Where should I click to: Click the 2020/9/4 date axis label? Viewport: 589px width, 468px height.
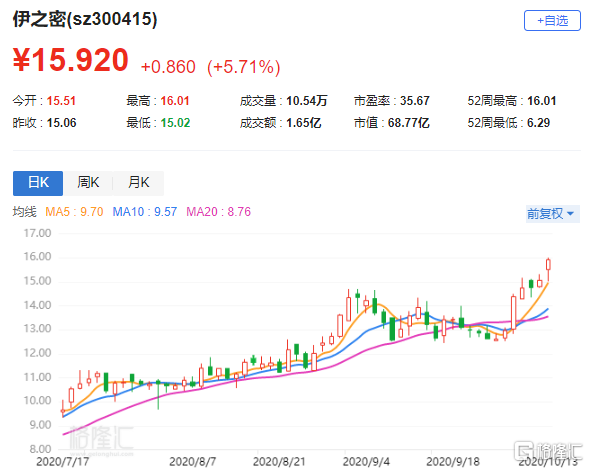(x=366, y=461)
